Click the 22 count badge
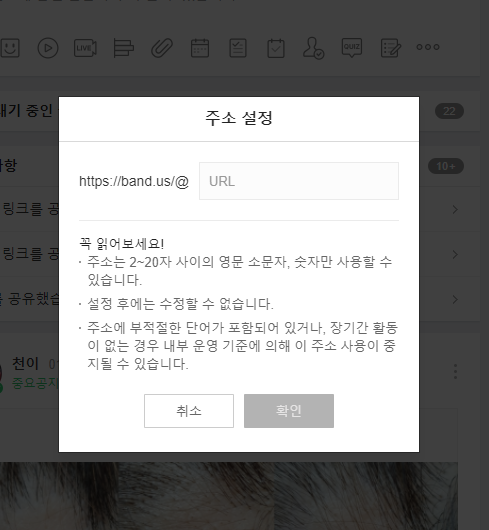The height and width of the screenshot is (530, 489). 449,111
